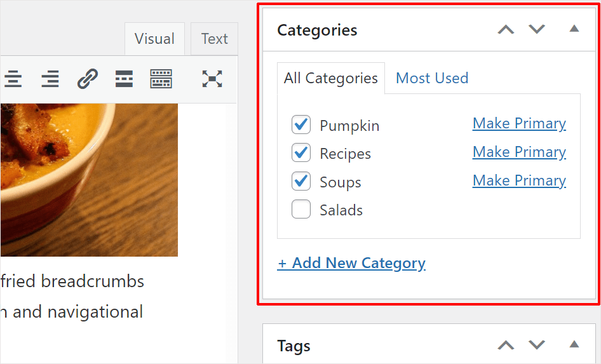The width and height of the screenshot is (601, 364).
Task: Move Tags panel down
Action: click(537, 346)
